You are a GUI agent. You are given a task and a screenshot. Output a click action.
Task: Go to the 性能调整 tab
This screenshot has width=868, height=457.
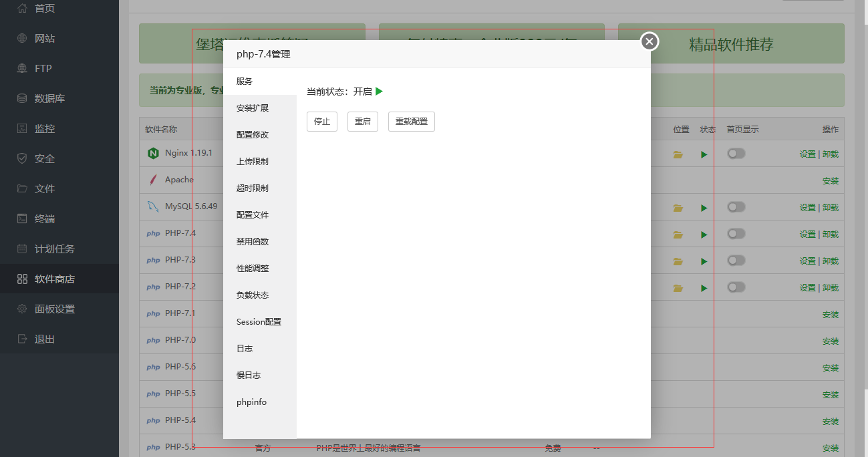[260, 269]
